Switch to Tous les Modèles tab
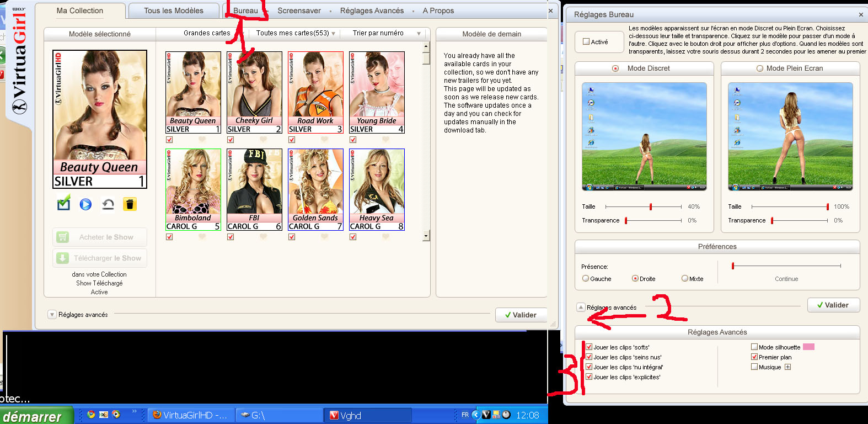The width and height of the screenshot is (868, 424). (x=174, y=10)
